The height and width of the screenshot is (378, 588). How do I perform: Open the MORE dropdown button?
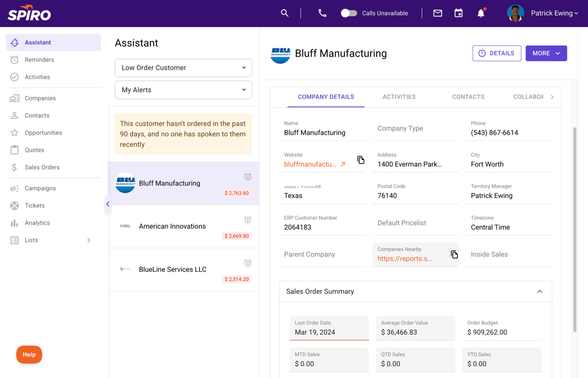[x=546, y=53]
